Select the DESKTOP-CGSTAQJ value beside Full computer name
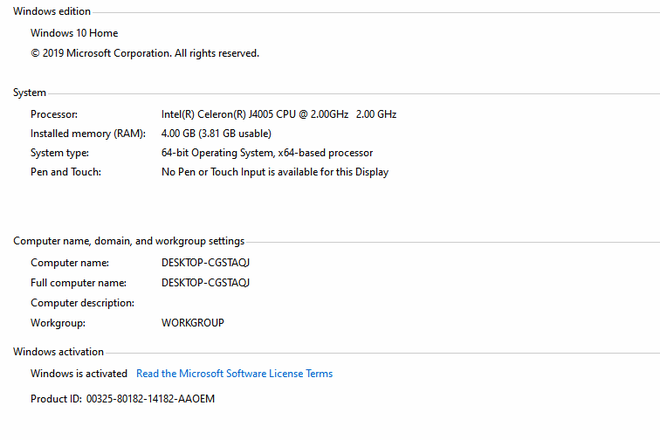This screenshot has height=440, width=660. tap(205, 283)
